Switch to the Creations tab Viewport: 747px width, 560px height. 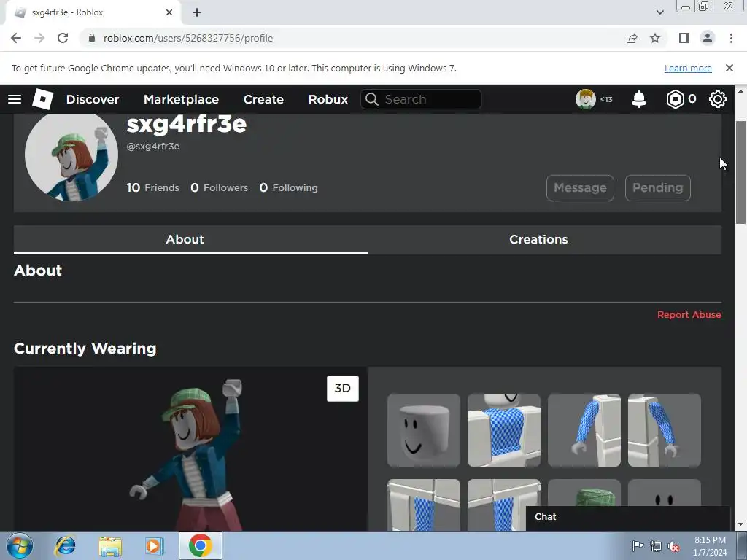544,239
